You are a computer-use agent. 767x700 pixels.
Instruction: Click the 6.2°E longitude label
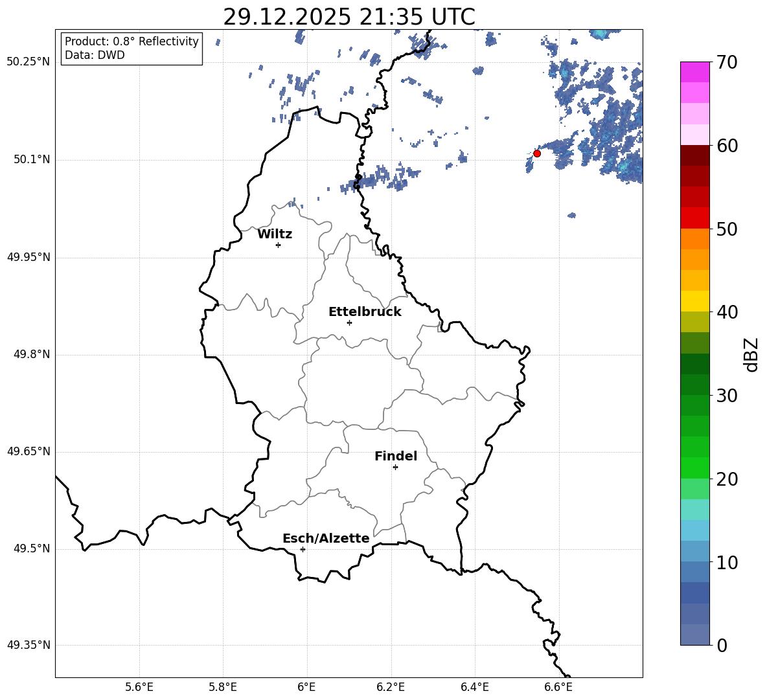click(x=391, y=687)
